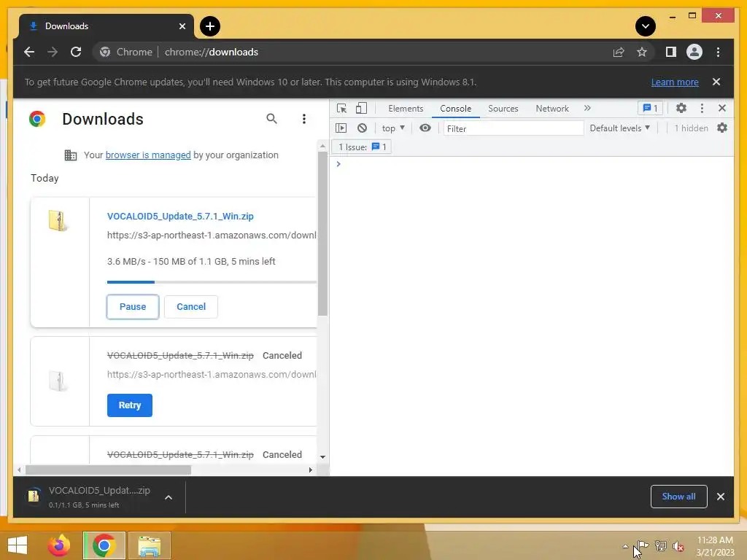
Task: Click the horizontal scrollbar thumb
Action: (x=108, y=470)
